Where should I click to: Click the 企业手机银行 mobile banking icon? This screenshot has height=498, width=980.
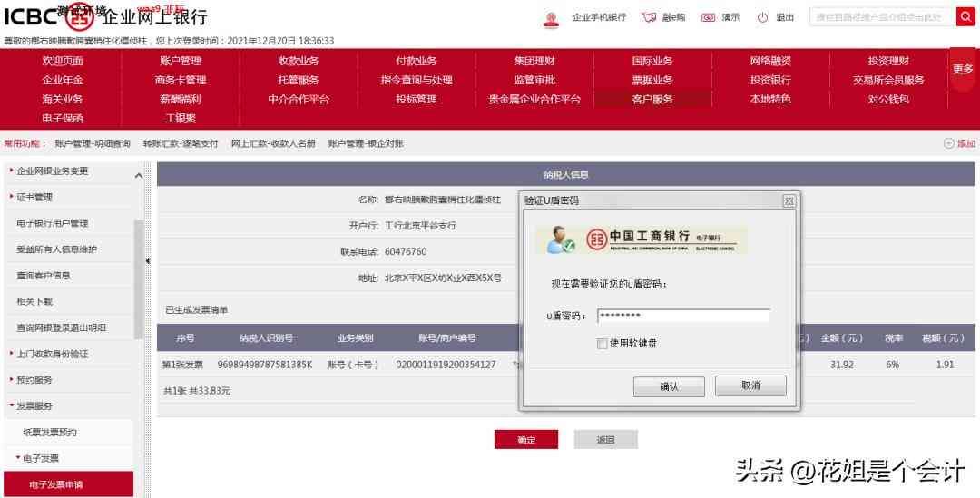[x=551, y=18]
